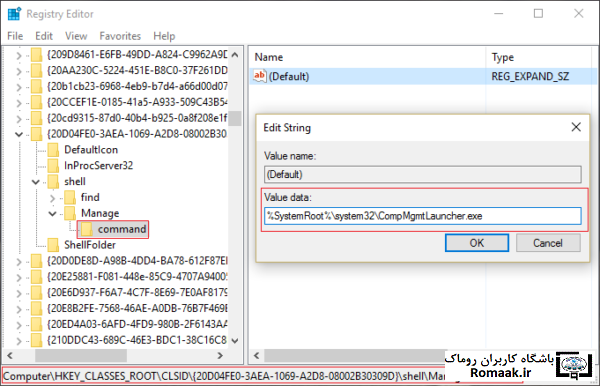This screenshot has height=386, width=600.
Task: Collapse the {20D04FE0-3AEA-1069 key
Action: tap(18, 134)
